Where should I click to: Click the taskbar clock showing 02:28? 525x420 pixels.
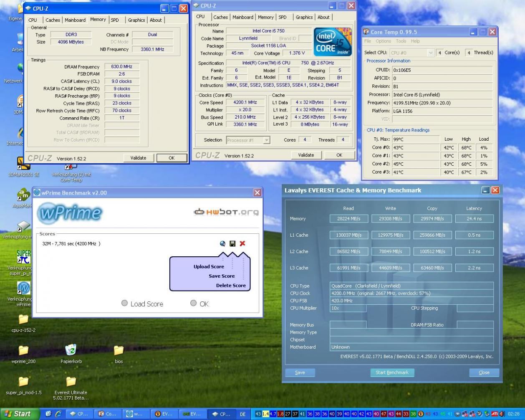[514, 414]
